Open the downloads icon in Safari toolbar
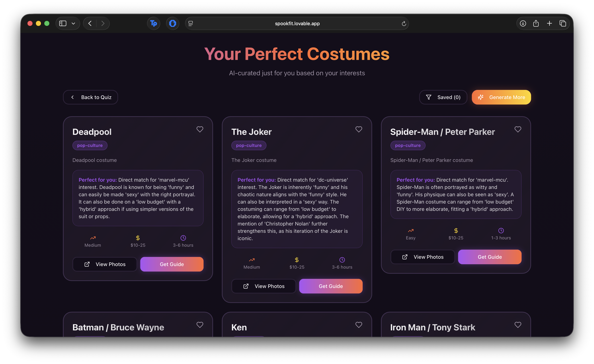Image resolution: width=594 pixels, height=364 pixels. (523, 23)
